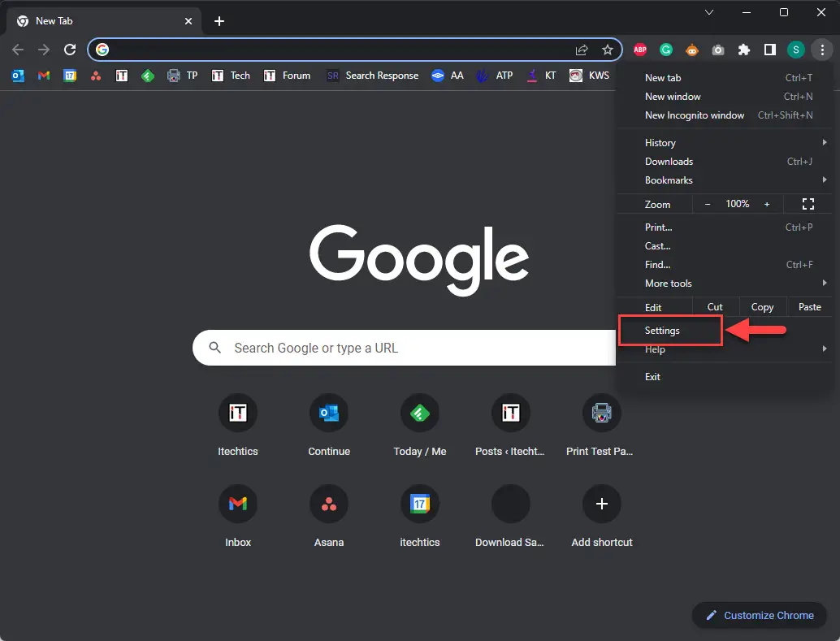Click Cut in the Edit row
This screenshot has width=840, height=641.
(715, 307)
